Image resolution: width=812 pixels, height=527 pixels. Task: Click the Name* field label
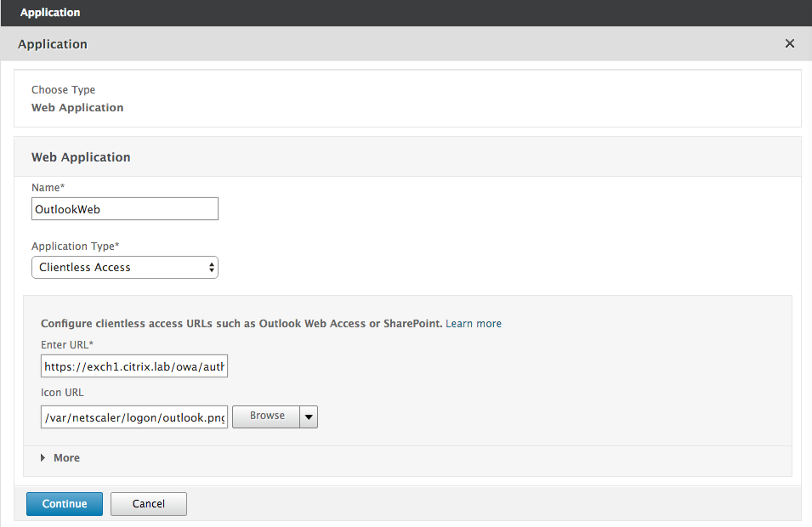tap(48, 187)
